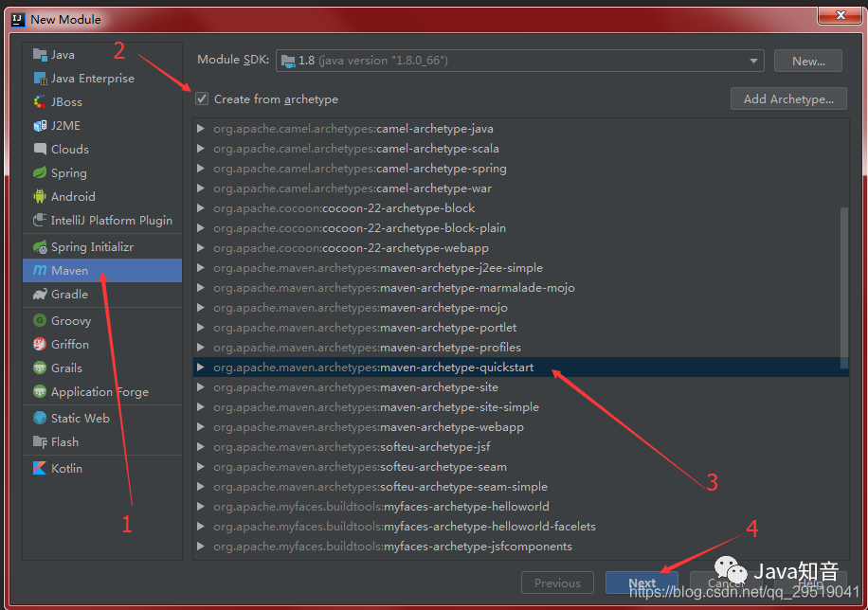
Task: Select the Flash icon
Action: click(x=40, y=441)
